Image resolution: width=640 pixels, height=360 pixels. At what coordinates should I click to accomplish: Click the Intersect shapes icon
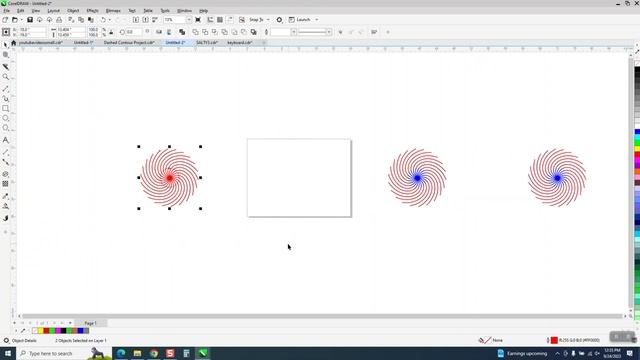215,32
